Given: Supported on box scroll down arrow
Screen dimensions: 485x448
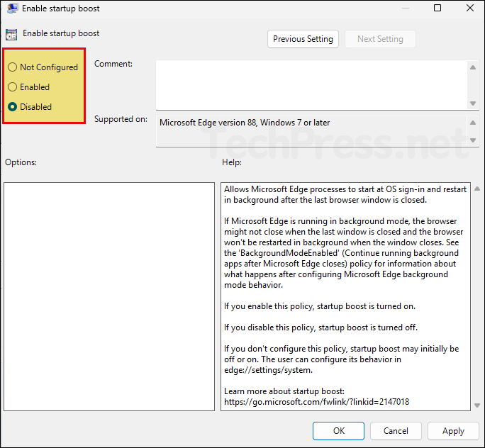Looking at the screenshot, I should click(473, 140).
